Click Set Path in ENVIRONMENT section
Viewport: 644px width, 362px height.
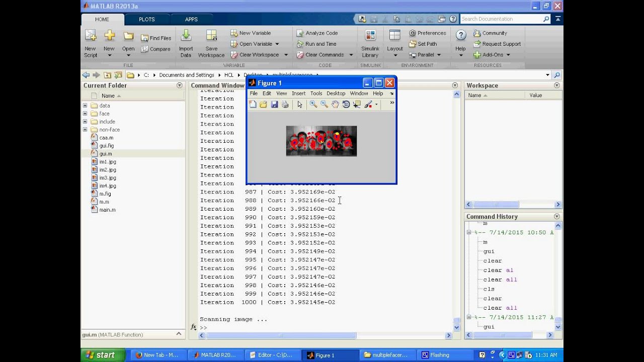click(x=423, y=44)
